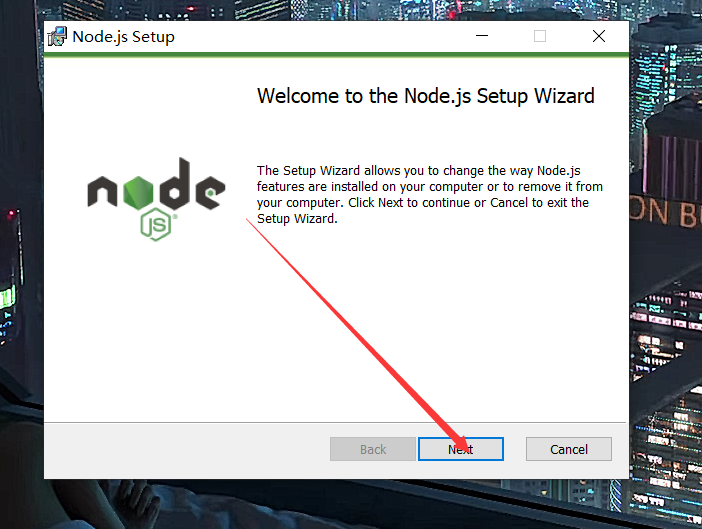The image size is (702, 529).
Task: Click the disabled maximize box in the title bar
Action: [x=540, y=36]
